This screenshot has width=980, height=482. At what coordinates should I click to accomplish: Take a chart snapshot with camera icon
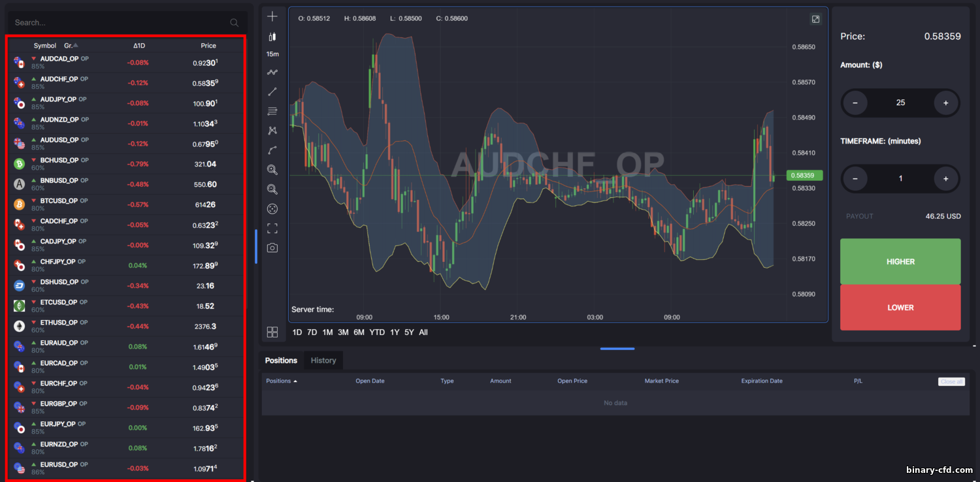[272, 248]
